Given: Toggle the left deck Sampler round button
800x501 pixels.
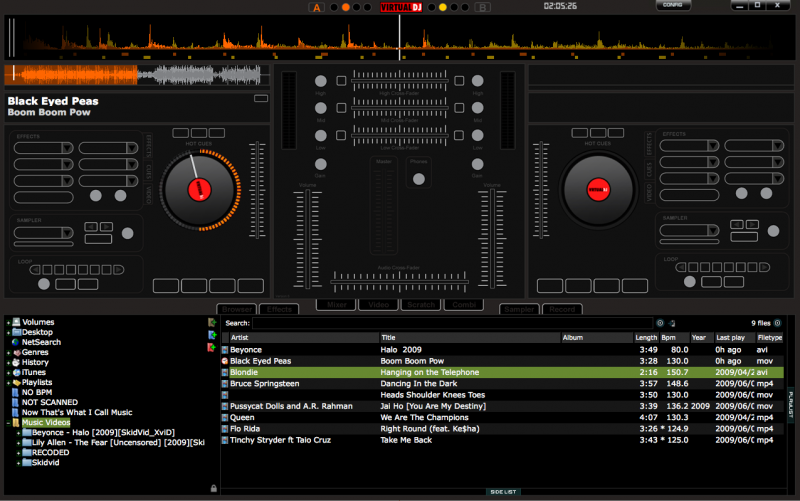Looking at the screenshot, I should 128,233.
